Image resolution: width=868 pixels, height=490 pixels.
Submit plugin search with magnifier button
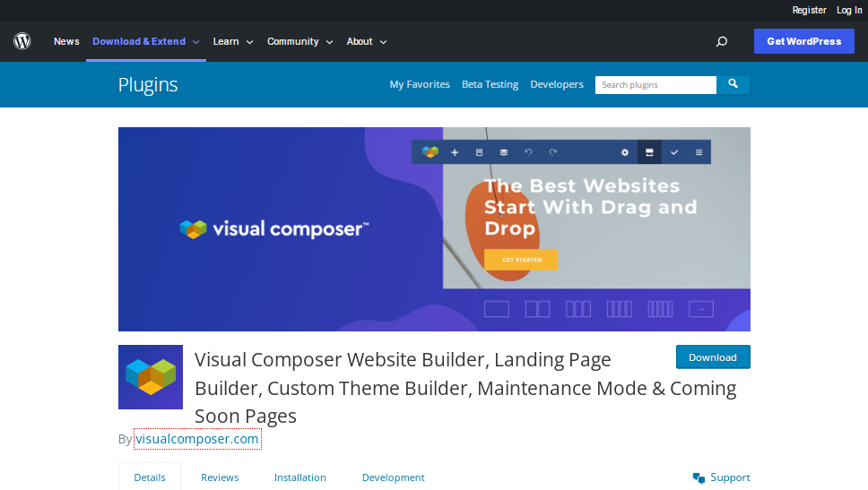(733, 84)
